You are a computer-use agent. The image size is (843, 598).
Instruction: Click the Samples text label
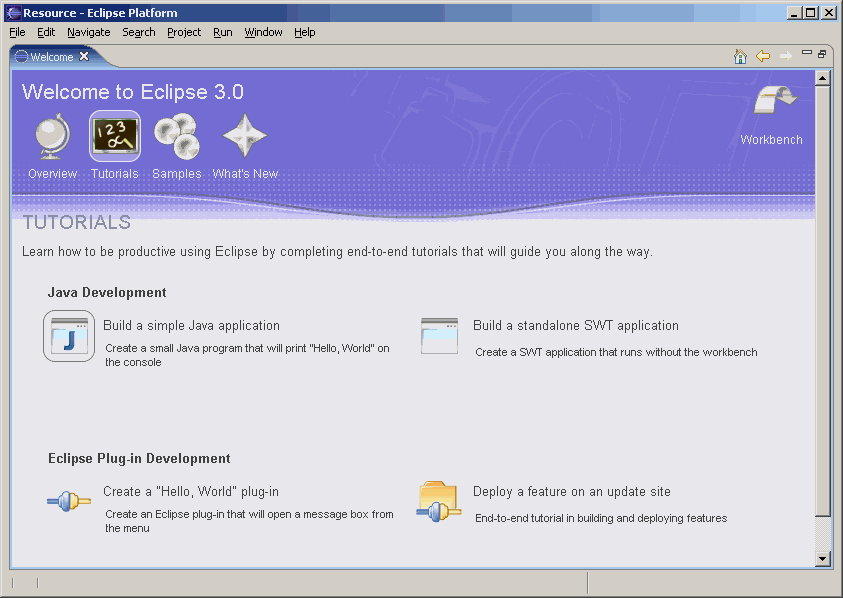click(x=177, y=174)
